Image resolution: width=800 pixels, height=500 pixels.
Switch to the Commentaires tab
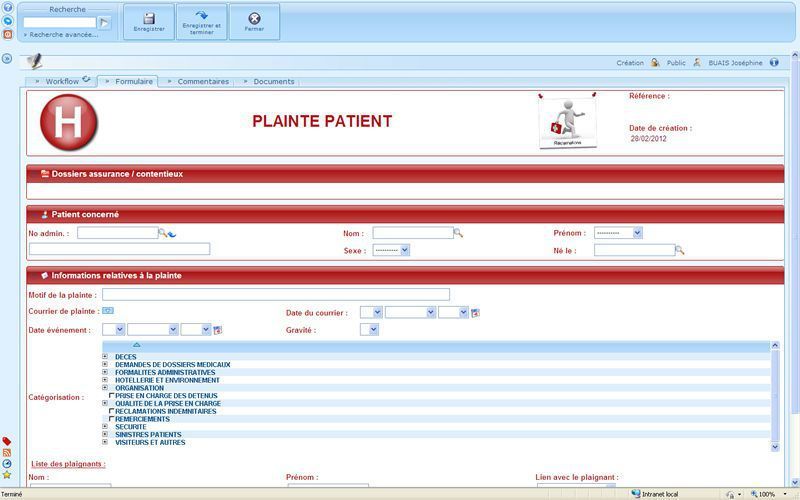(x=202, y=82)
